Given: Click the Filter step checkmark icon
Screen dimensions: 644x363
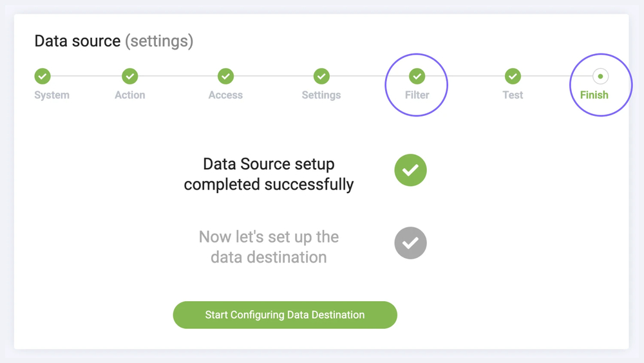Looking at the screenshot, I should coord(417,76).
